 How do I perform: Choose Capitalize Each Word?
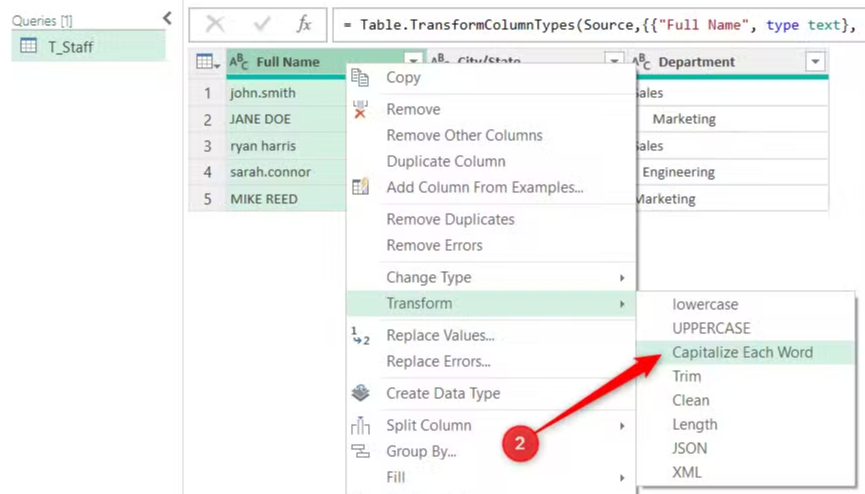coord(745,352)
